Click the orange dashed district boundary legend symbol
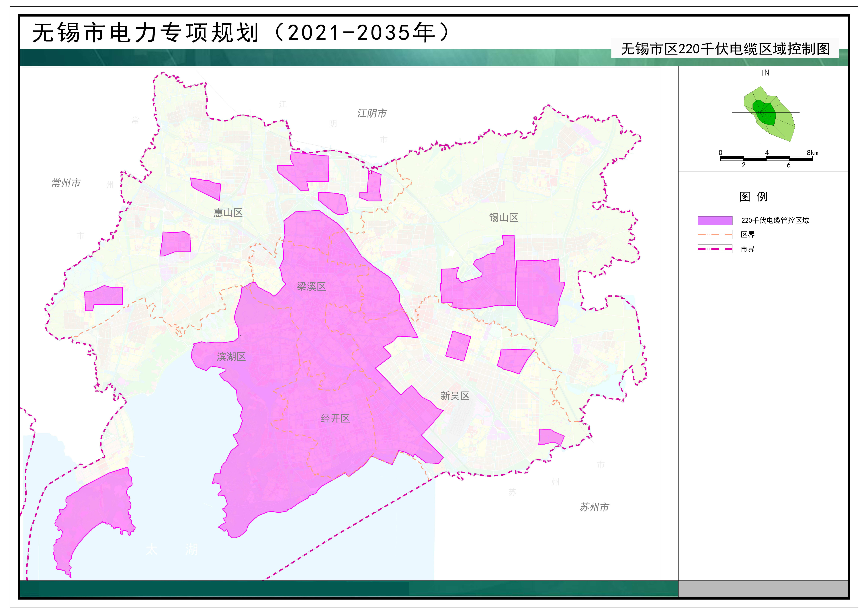The height and width of the screenshot is (614, 868). 715,235
